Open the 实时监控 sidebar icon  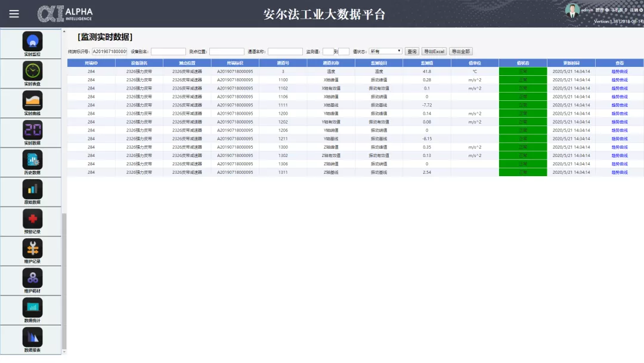tap(32, 41)
